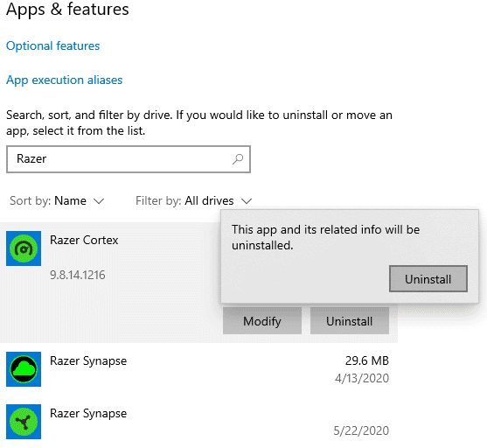Image resolution: width=487 pixels, height=448 pixels.
Task: Confirm Uninstall in the popup dialog
Action: point(428,279)
